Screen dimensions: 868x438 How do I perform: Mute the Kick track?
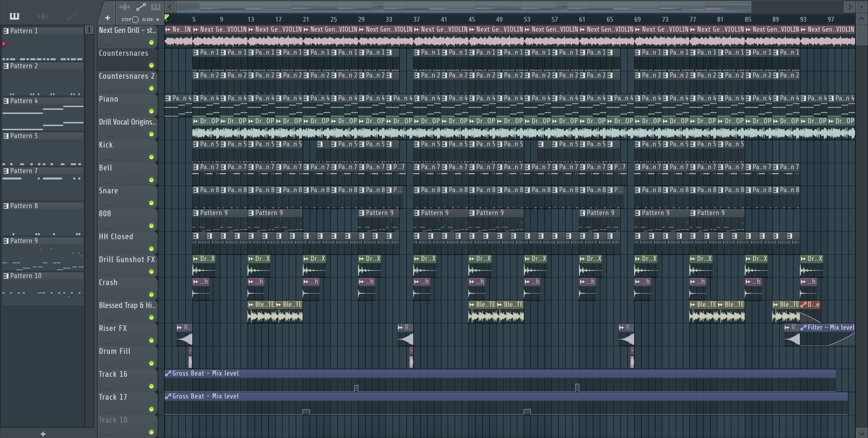point(151,157)
